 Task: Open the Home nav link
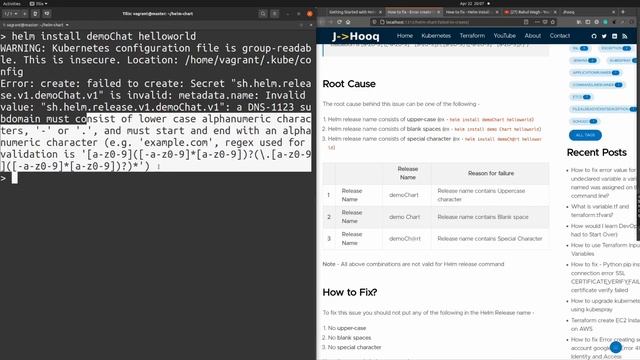(404, 36)
